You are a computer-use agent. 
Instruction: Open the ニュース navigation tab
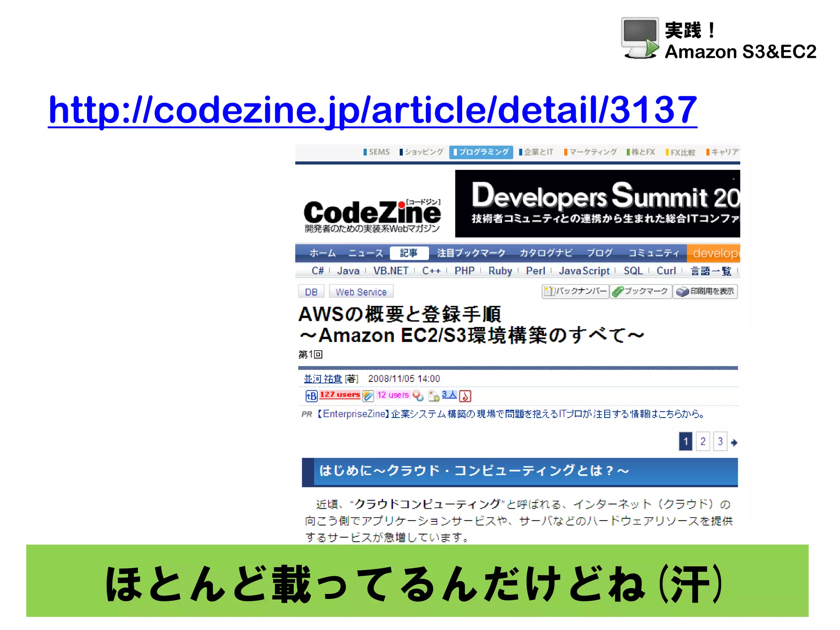[366, 253]
